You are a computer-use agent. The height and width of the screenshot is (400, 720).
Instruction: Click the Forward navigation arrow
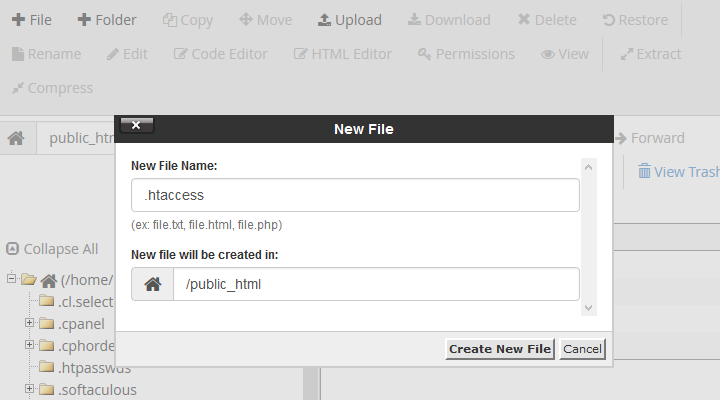click(621, 138)
